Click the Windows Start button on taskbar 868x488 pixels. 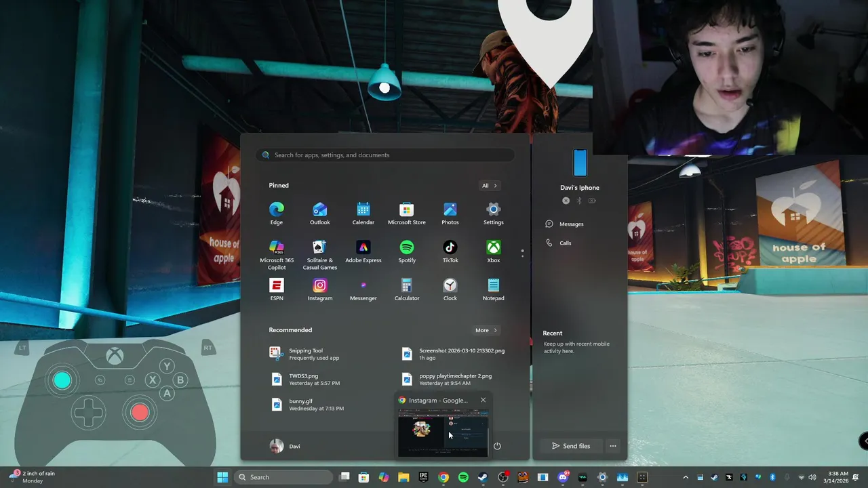pos(222,477)
